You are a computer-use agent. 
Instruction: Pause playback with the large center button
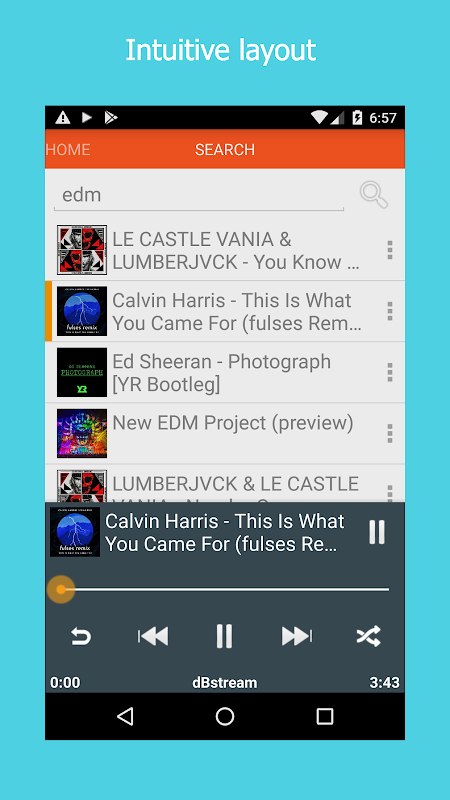click(x=224, y=636)
